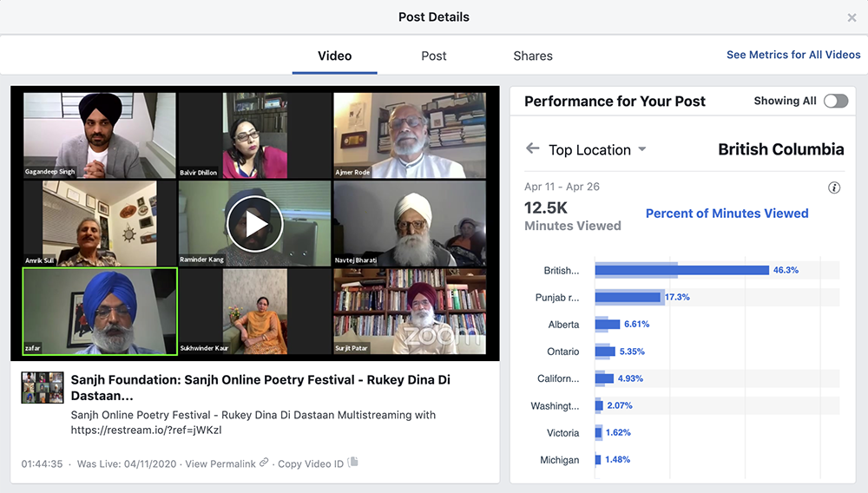The width and height of the screenshot is (868, 493).
Task: Switch to the Post tab
Action: (434, 56)
